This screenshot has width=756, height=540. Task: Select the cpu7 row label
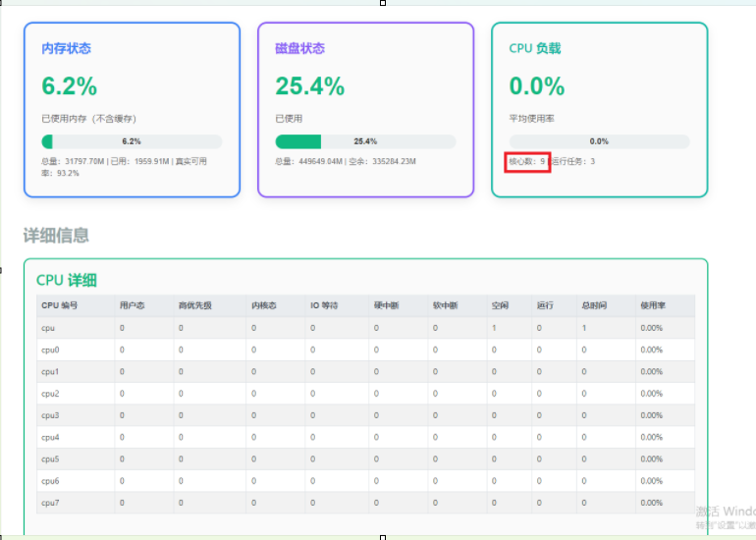click(x=50, y=503)
